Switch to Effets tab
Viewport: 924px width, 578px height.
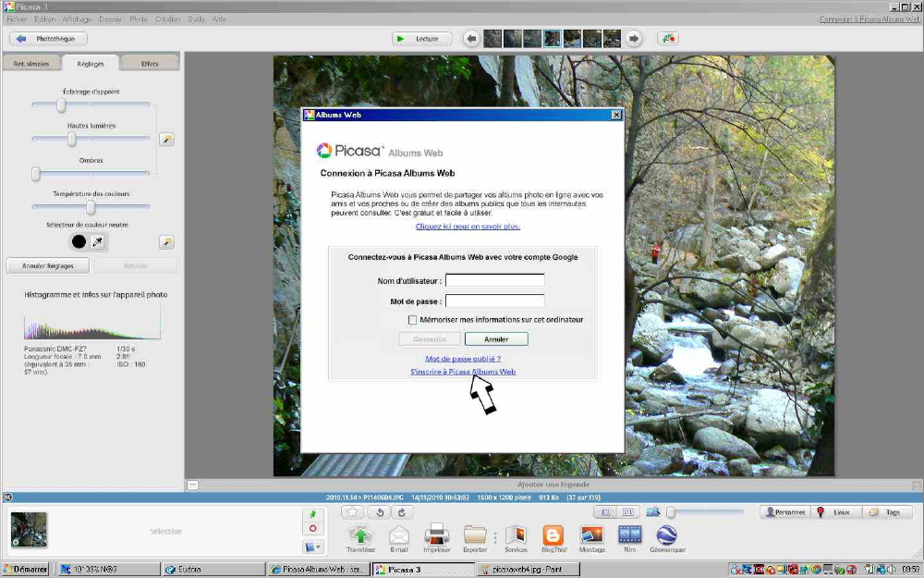[150, 63]
